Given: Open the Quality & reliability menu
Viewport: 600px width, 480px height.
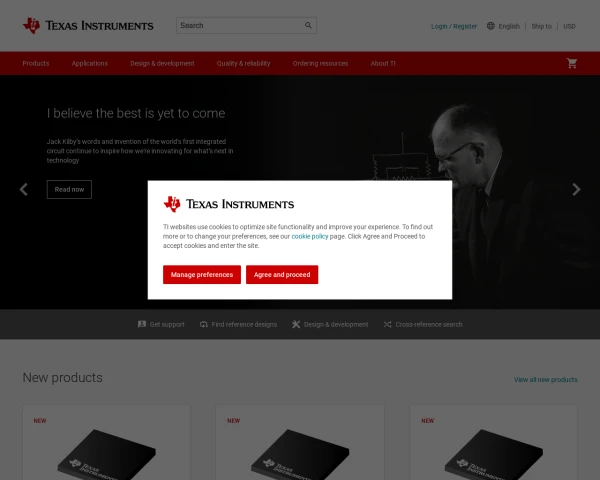Looking at the screenshot, I should click(243, 63).
